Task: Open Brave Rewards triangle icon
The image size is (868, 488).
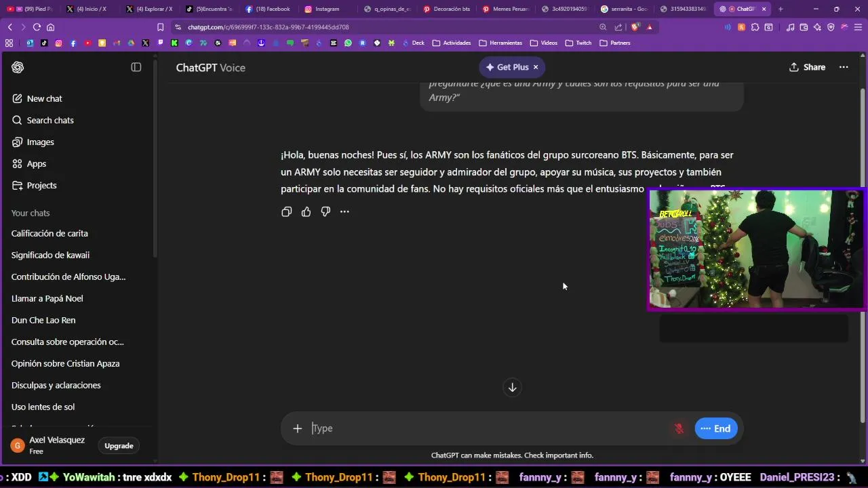Action: tap(650, 27)
